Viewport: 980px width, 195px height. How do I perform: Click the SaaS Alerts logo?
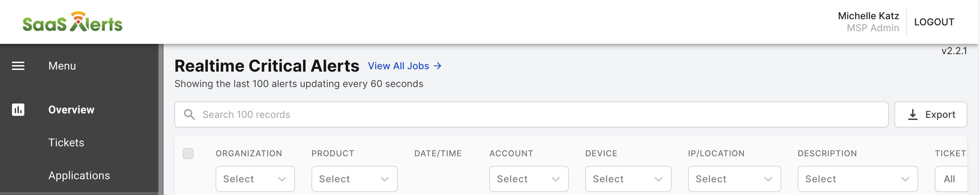73,22
